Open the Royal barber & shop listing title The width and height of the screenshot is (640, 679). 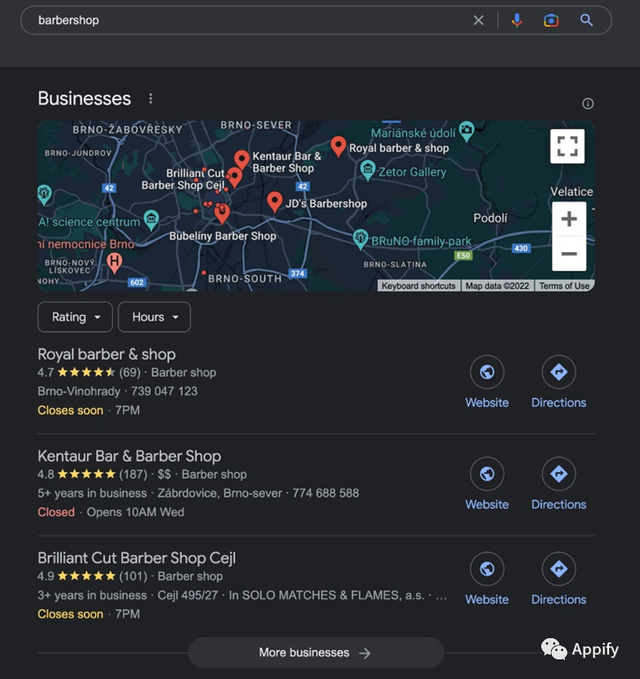[x=107, y=354]
